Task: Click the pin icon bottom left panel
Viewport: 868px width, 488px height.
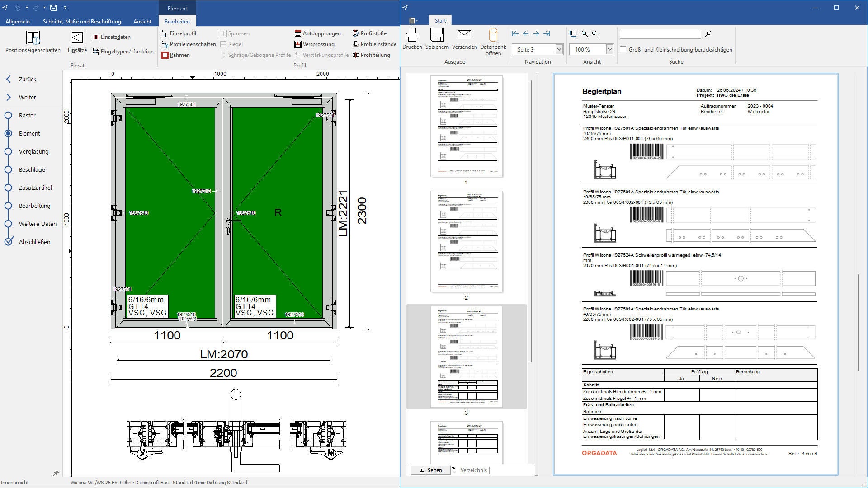Action: 56,473
